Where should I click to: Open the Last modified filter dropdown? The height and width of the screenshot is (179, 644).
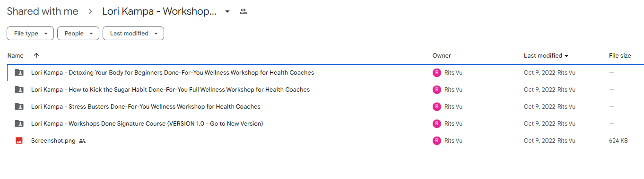133,34
